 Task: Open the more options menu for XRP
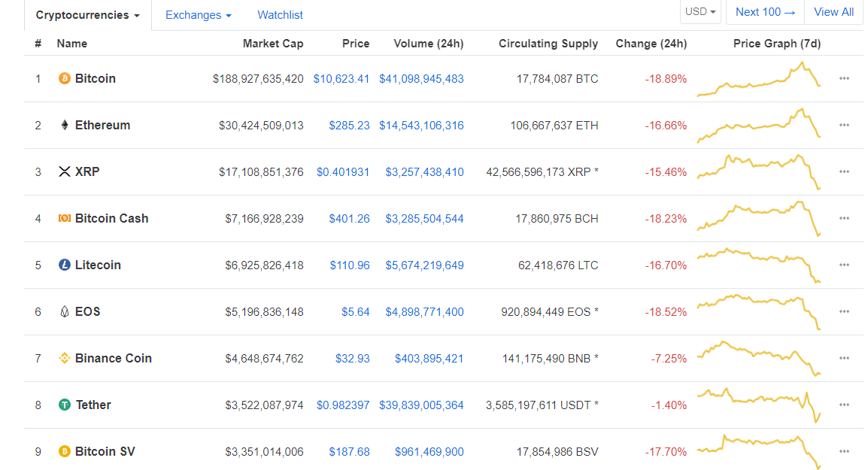pyautogui.click(x=844, y=171)
